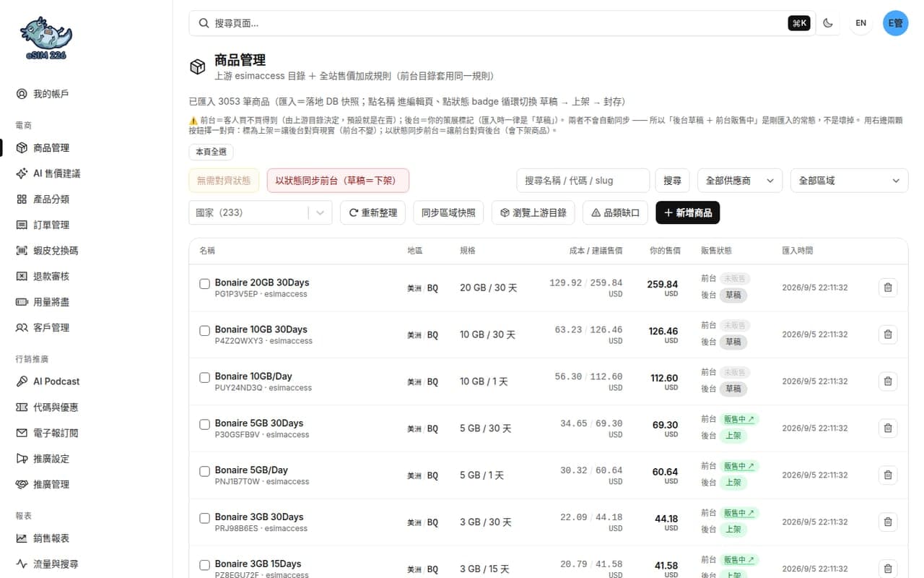Click the 同步區域快照 button
Screen dimensions: 924x578
pyautogui.click(x=448, y=213)
